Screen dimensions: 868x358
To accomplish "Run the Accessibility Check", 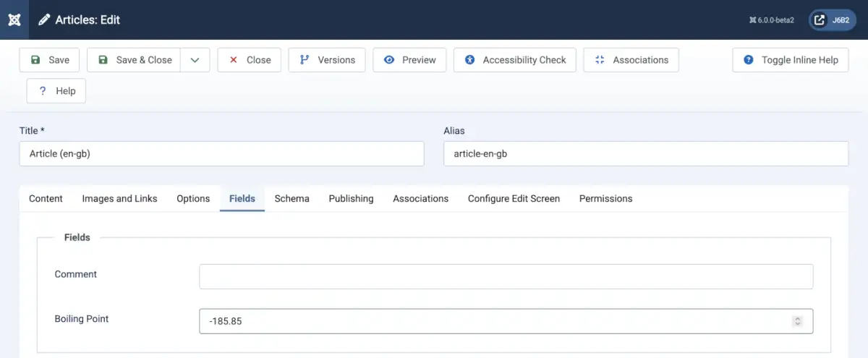I will pos(514,60).
